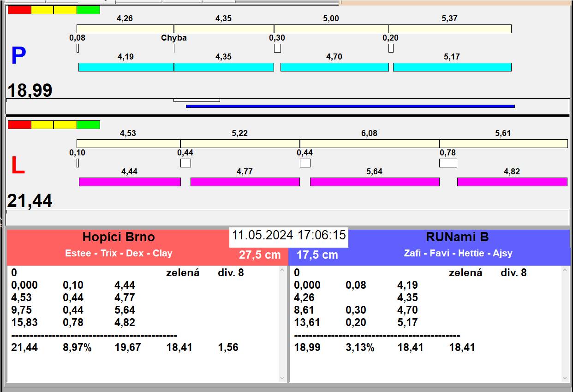Click the green start light in lane L
The image size is (573, 392).
[x=88, y=125]
